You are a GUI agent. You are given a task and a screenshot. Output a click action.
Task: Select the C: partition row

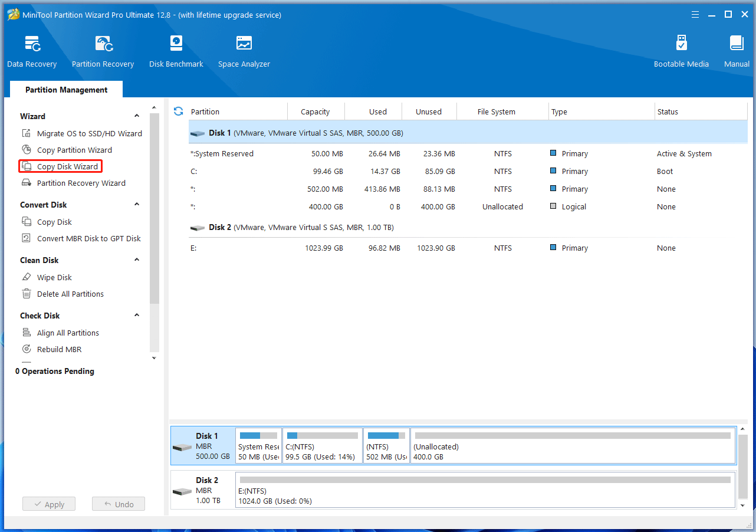click(468, 172)
